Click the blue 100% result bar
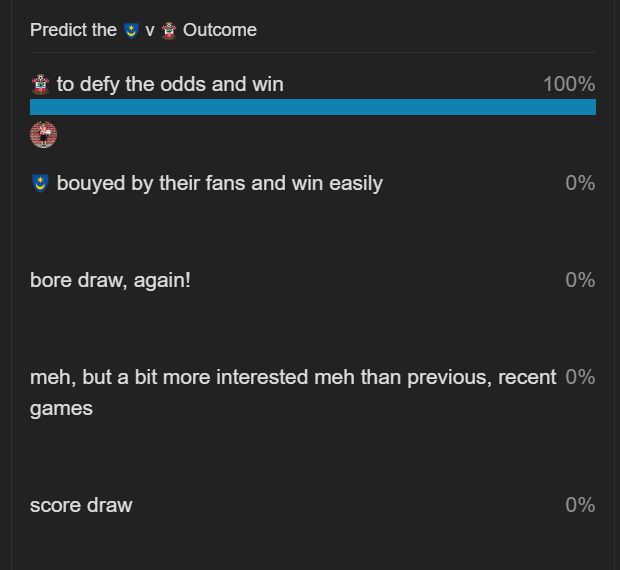 pyautogui.click(x=313, y=107)
